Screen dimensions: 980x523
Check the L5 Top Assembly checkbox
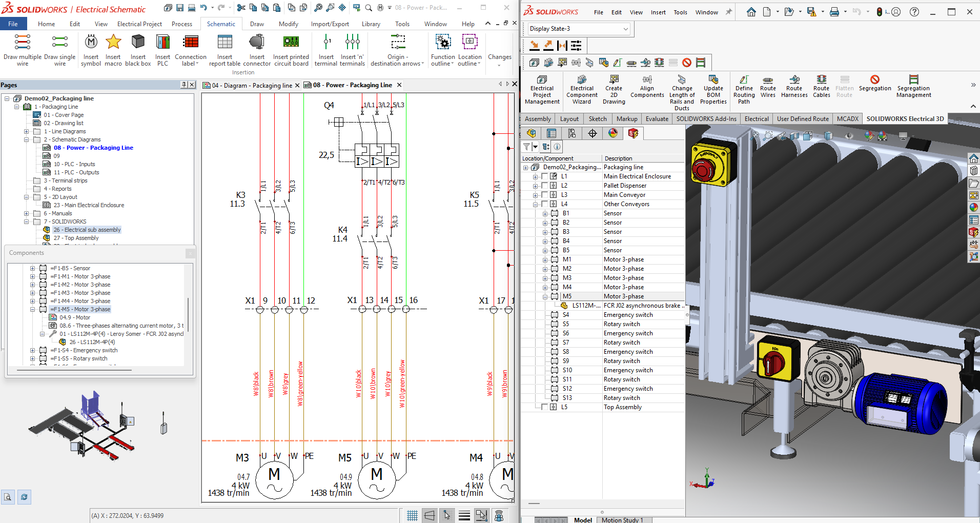[x=544, y=407]
